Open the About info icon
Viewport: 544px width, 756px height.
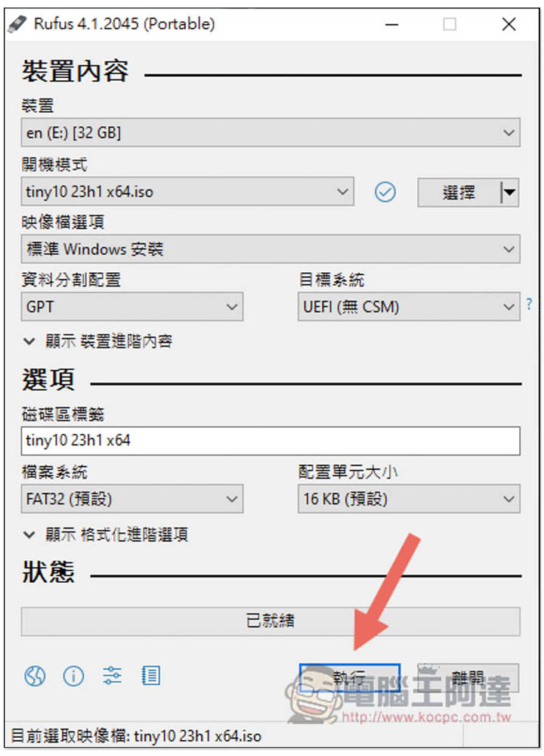click(73, 676)
